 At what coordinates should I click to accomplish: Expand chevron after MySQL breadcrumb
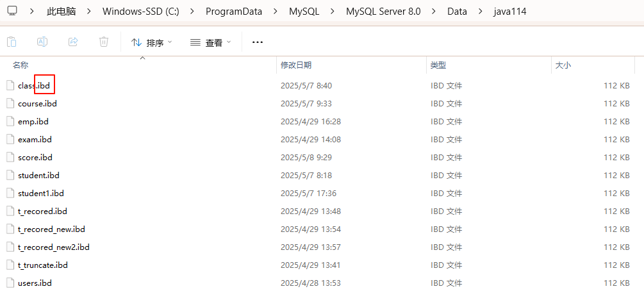pyautogui.click(x=333, y=12)
